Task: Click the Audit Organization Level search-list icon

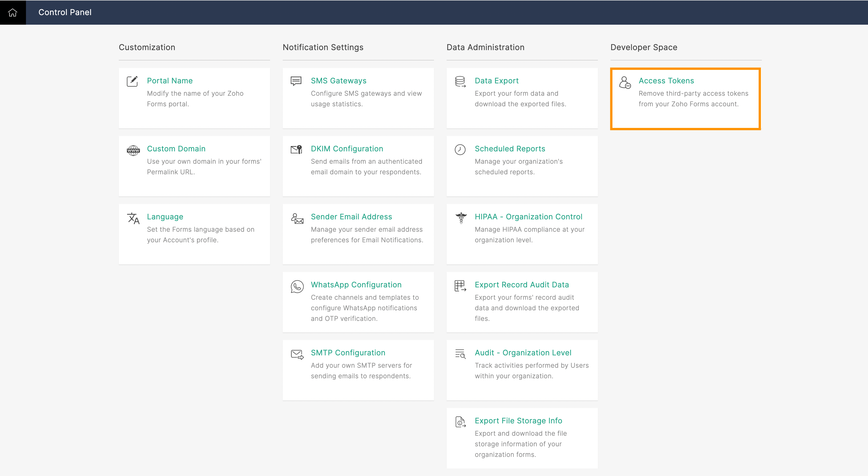Action: pyautogui.click(x=460, y=354)
